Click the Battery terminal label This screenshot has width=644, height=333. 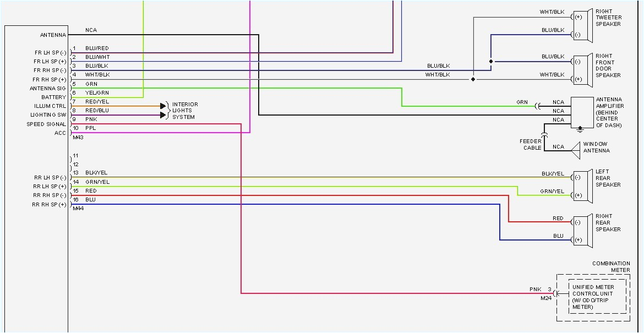[x=53, y=97]
